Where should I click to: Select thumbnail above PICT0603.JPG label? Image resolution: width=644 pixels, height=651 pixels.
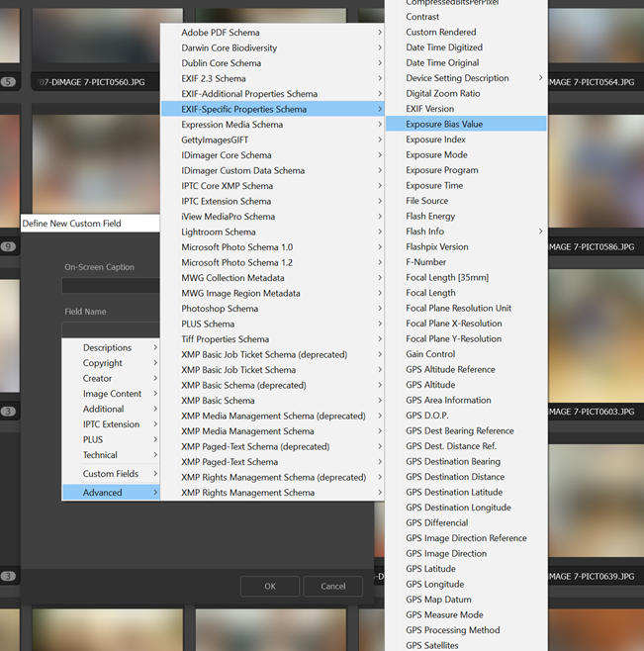click(597, 335)
